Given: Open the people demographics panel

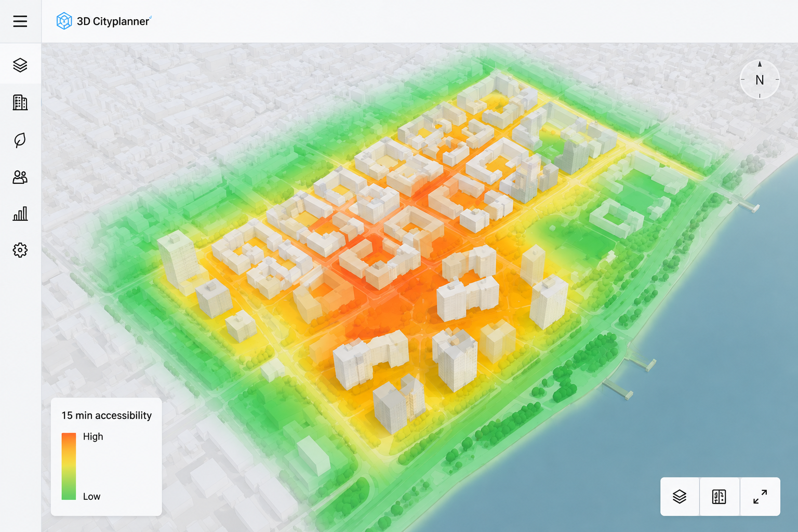Looking at the screenshot, I should pos(20,177).
